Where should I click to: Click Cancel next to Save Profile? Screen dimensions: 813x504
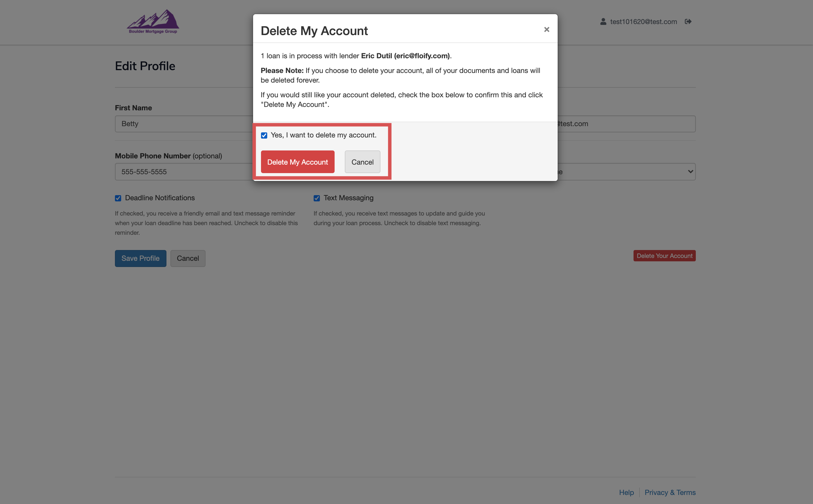pos(187,258)
